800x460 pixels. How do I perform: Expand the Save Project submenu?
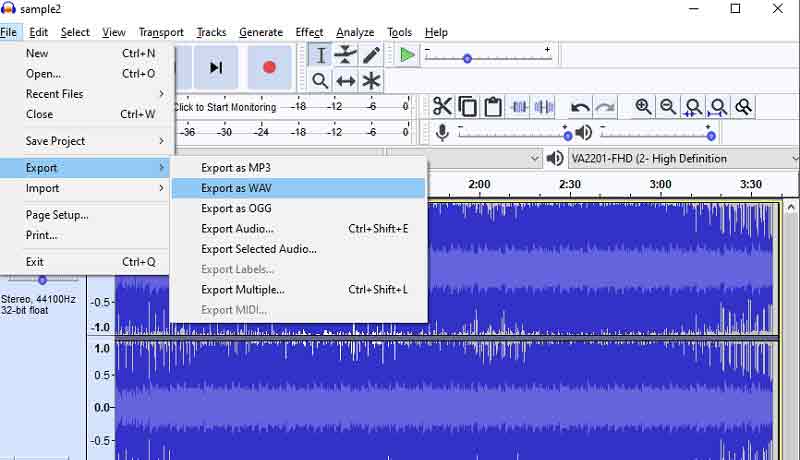[85, 141]
